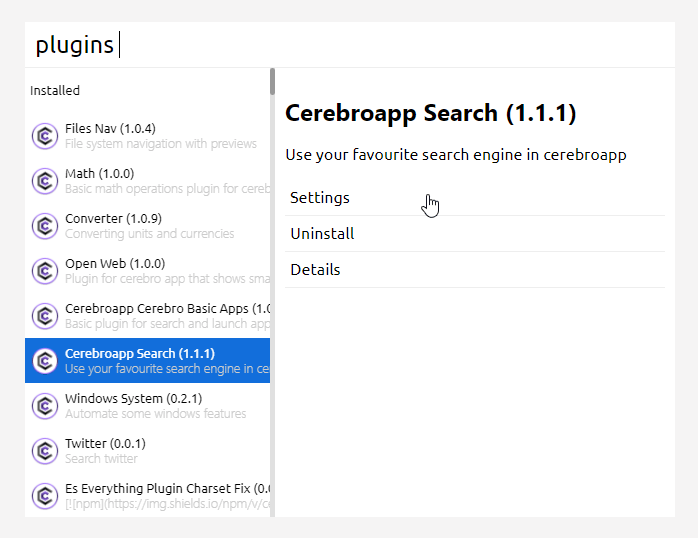
Task: Pick 'Cerebroapp Cerebro Basic Apps' row title
Action: pos(167,308)
